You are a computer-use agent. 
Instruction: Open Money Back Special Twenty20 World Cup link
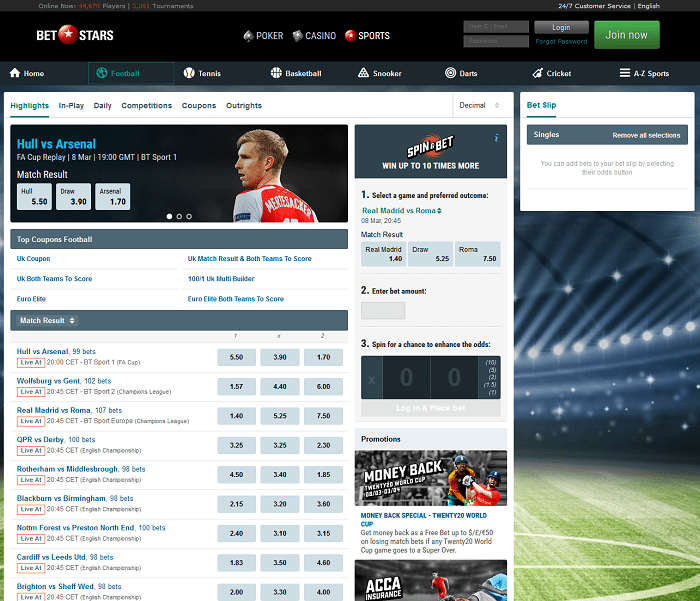pyautogui.click(x=424, y=520)
